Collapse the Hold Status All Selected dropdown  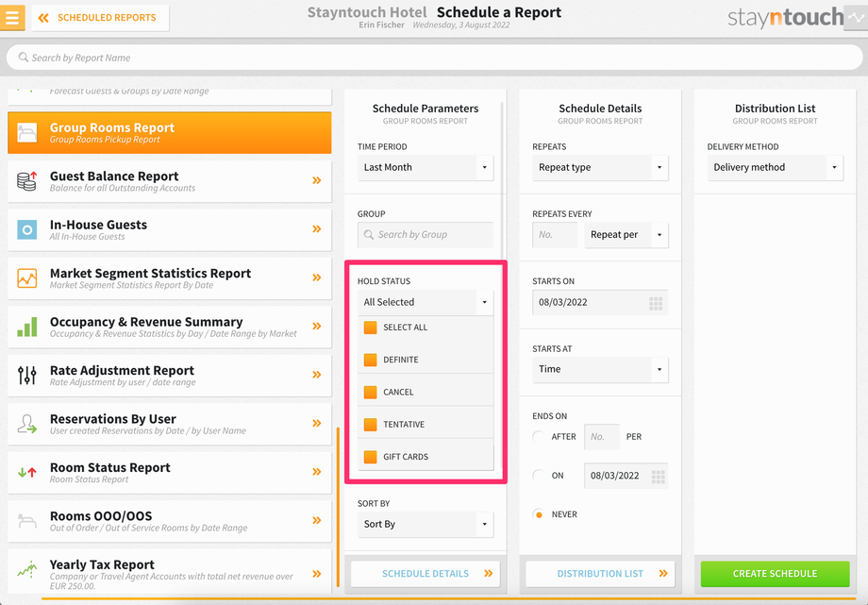click(426, 302)
